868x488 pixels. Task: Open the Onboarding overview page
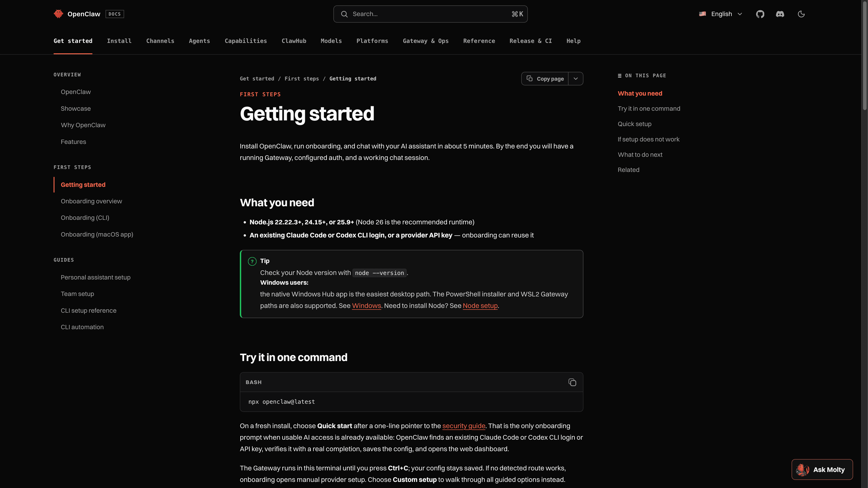[91, 201]
